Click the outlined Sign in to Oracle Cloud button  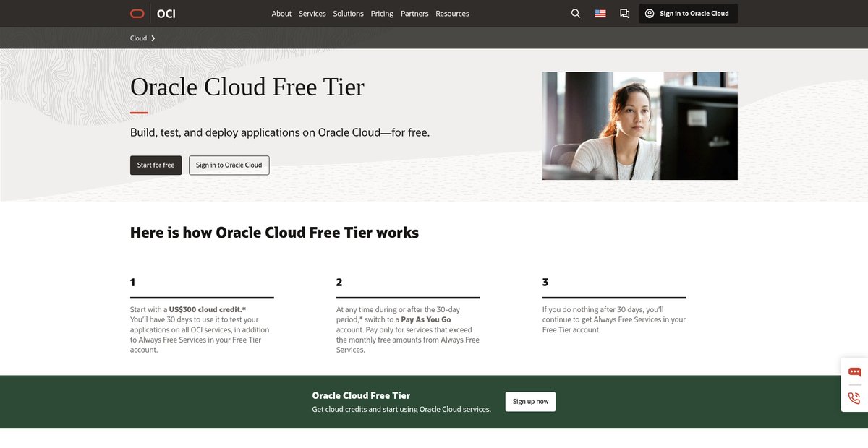point(229,165)
